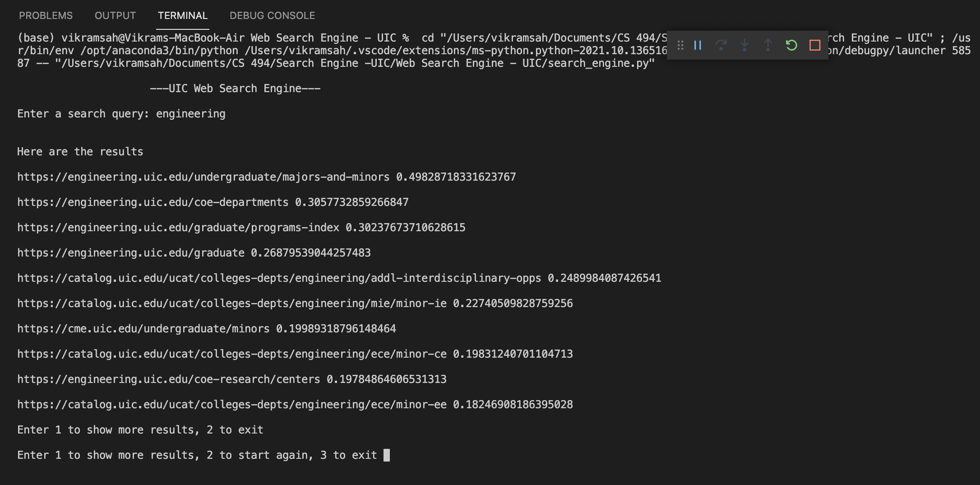Open the engineering.uic.edu/graduate URL
Image resolution: width=980 pixels, height=485 pixels.
coord(131,253)
